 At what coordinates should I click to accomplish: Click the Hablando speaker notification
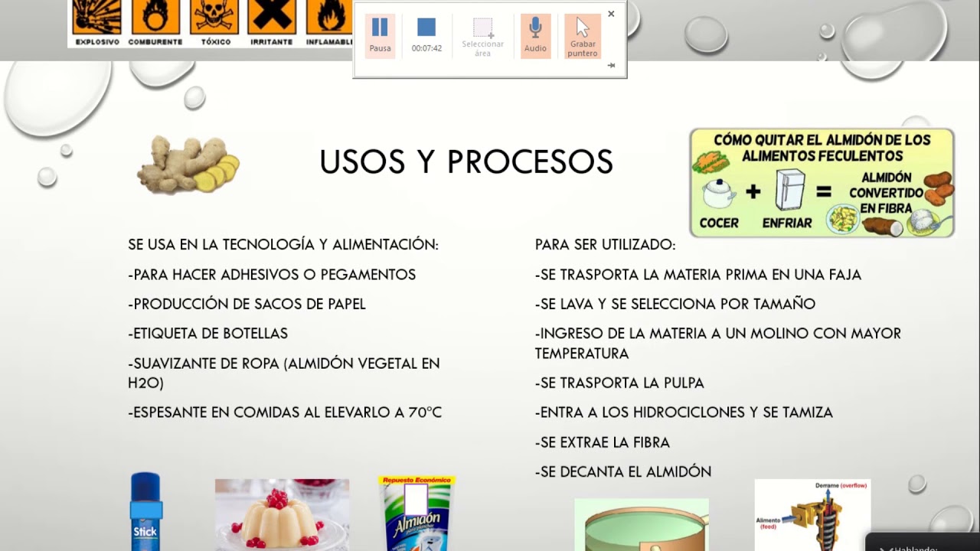(923, 543)
